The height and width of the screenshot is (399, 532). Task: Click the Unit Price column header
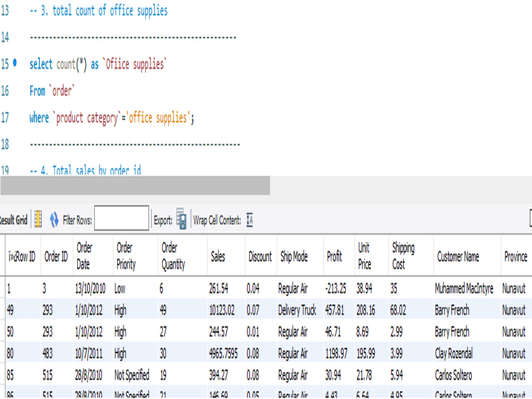click(x=371, y=256)
